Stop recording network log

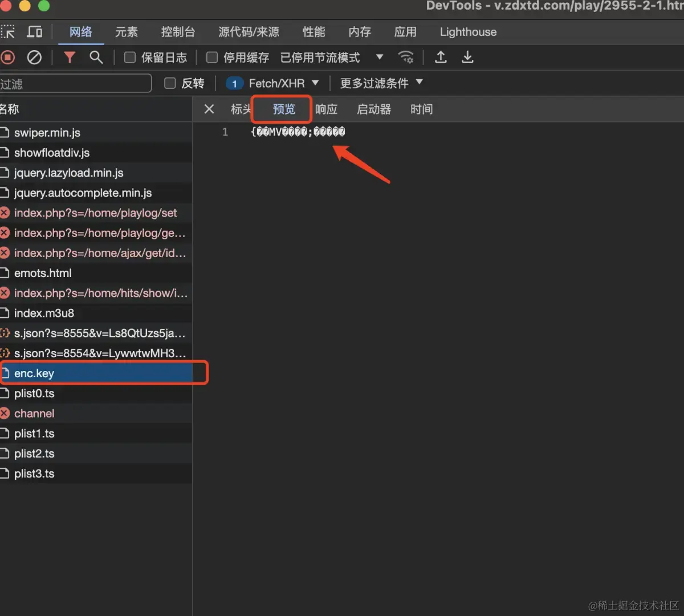[x=7, y=57]
